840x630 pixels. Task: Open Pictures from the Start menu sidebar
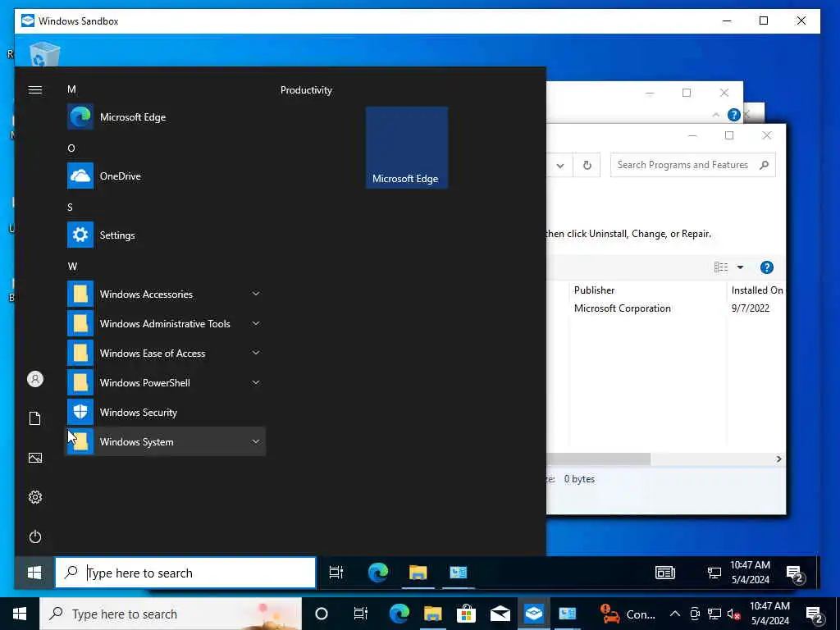(34, 458)
